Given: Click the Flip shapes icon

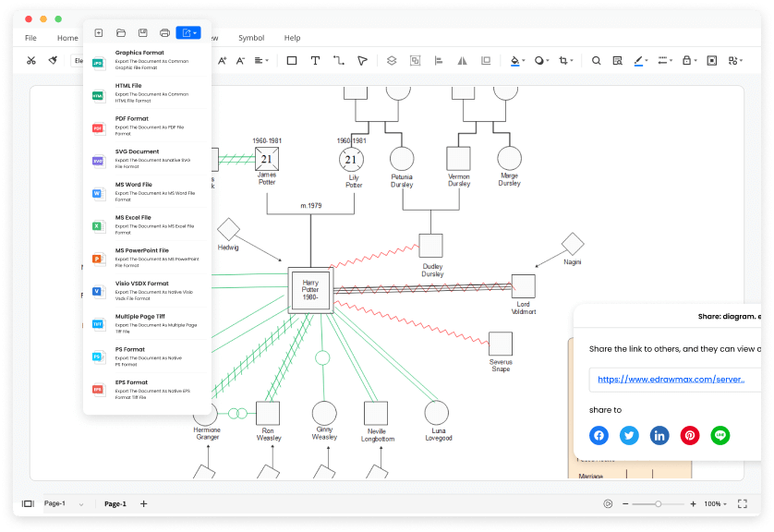Looking at the screenshot, I should coord(462,61).
